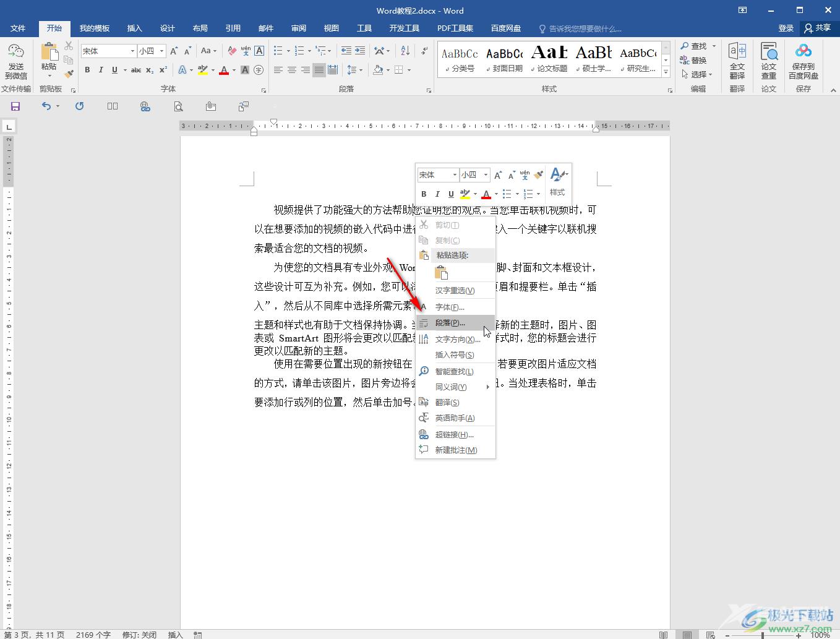Toggle Underline on the mini toolbar

(x=451, y=194)
